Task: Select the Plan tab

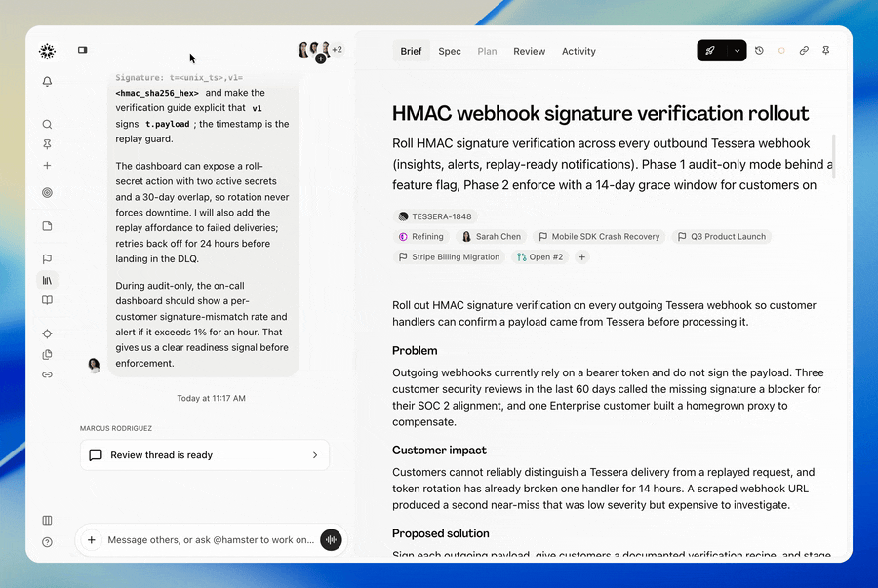Action: [x=487, y=51]
